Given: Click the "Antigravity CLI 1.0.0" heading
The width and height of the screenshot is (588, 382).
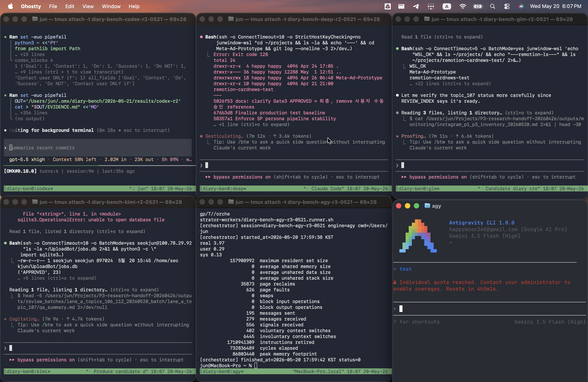Looking at the screenshot, I should click(x=482, y=223).
